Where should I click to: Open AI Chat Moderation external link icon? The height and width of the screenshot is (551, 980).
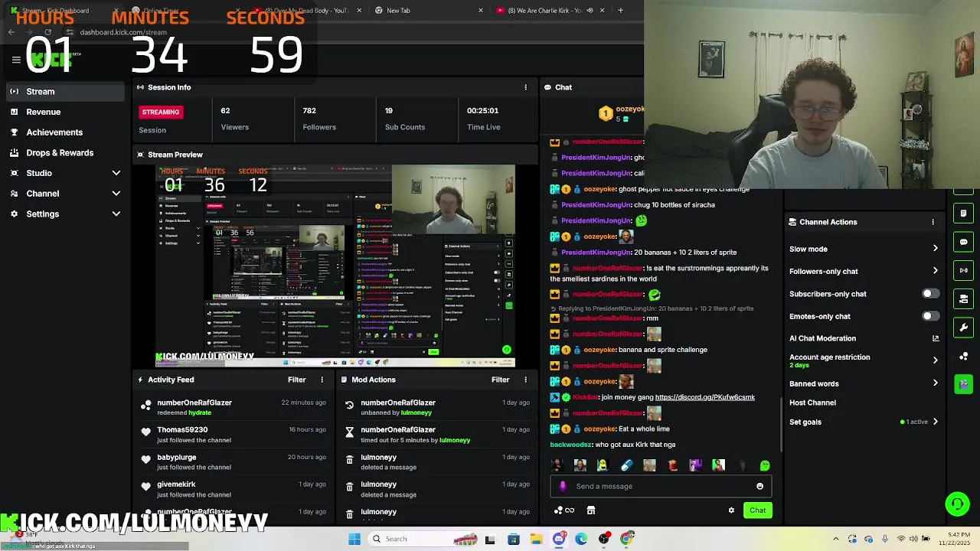point(935,338)
